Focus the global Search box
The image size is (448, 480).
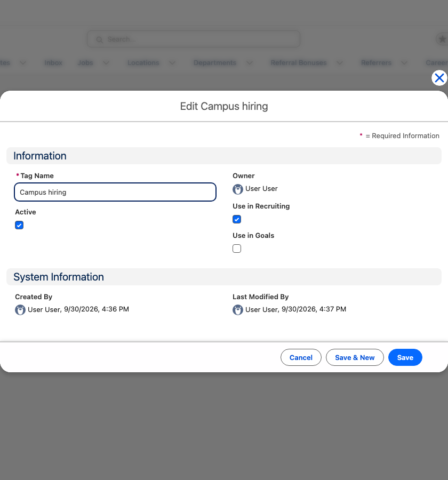coord(194,39)
